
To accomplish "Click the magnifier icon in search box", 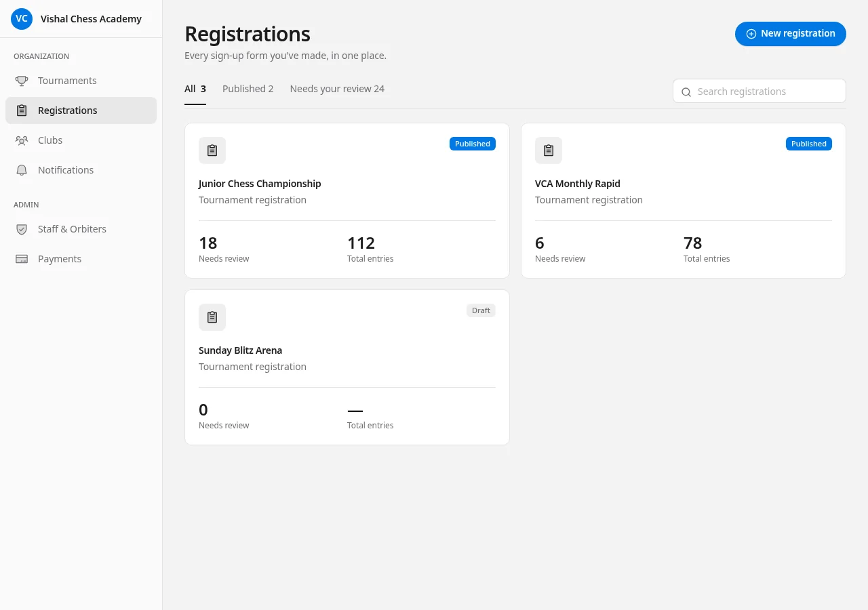I will click(x=686, y=91).
